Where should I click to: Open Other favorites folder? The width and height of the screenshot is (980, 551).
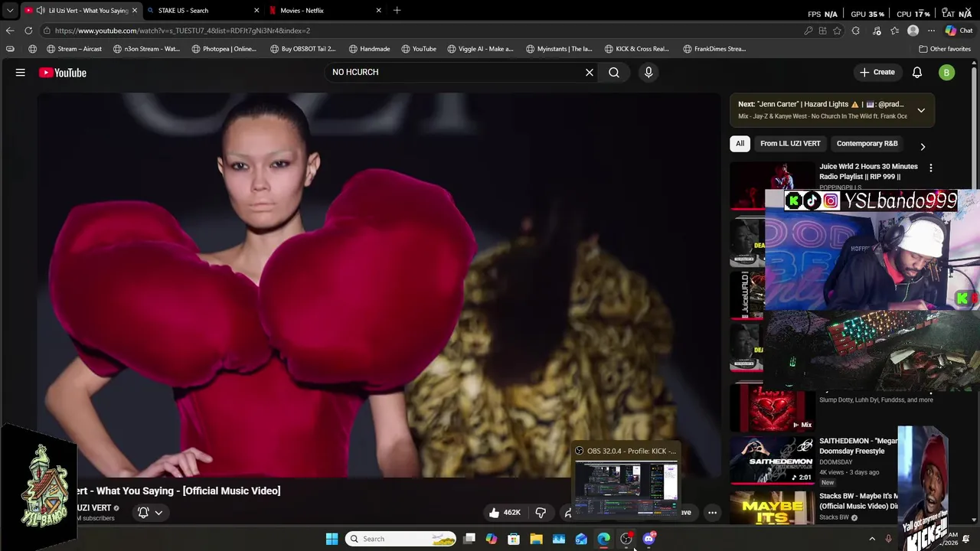945,49
